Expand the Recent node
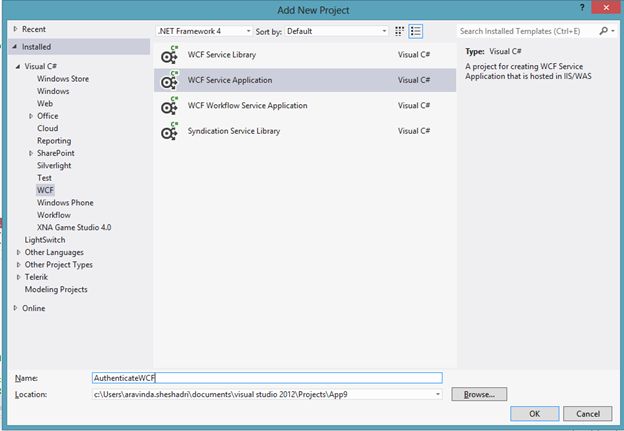This screenshot has height=431, width=624. point(16,29)
